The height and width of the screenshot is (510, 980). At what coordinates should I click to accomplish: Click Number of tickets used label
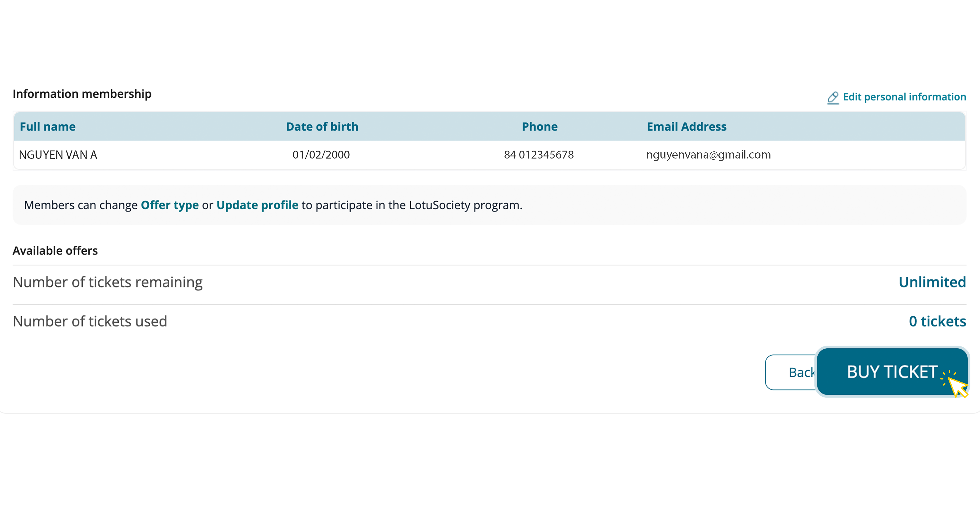tap(90, 321)
